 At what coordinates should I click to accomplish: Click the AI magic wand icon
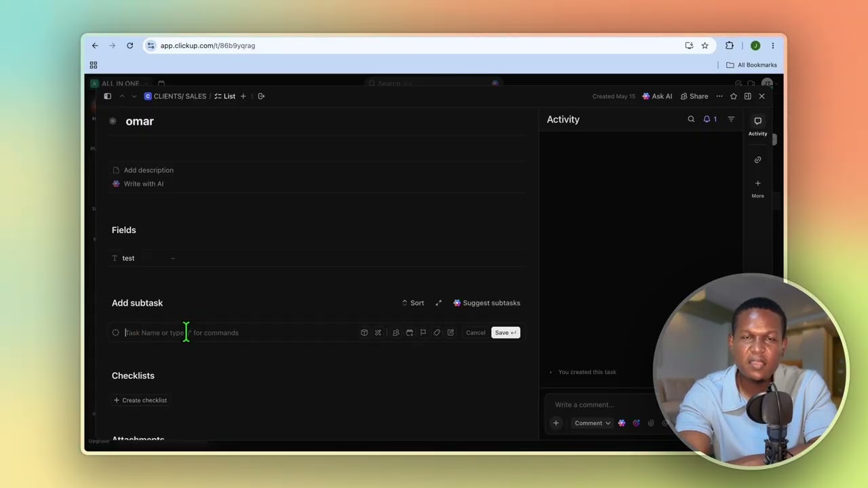(378, 333)
